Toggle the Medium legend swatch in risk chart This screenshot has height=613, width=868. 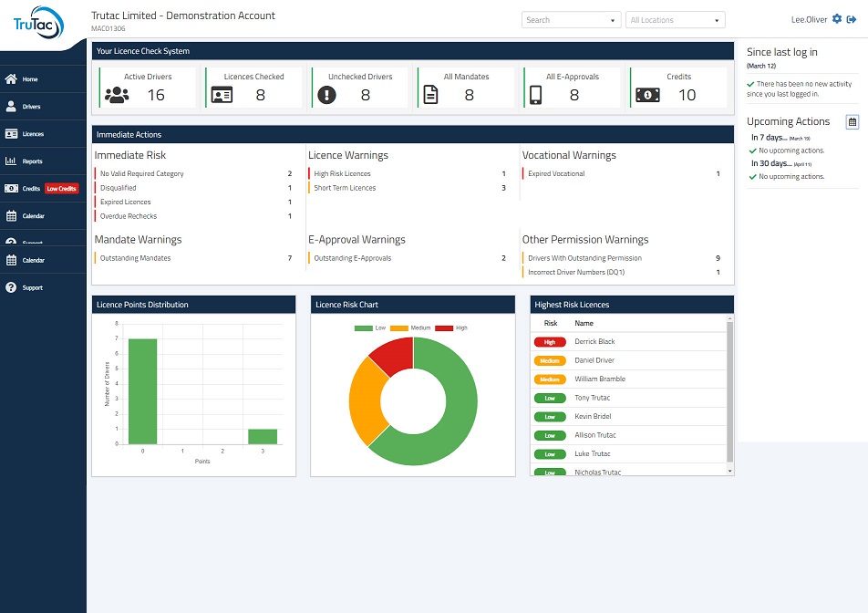point(399,328)
